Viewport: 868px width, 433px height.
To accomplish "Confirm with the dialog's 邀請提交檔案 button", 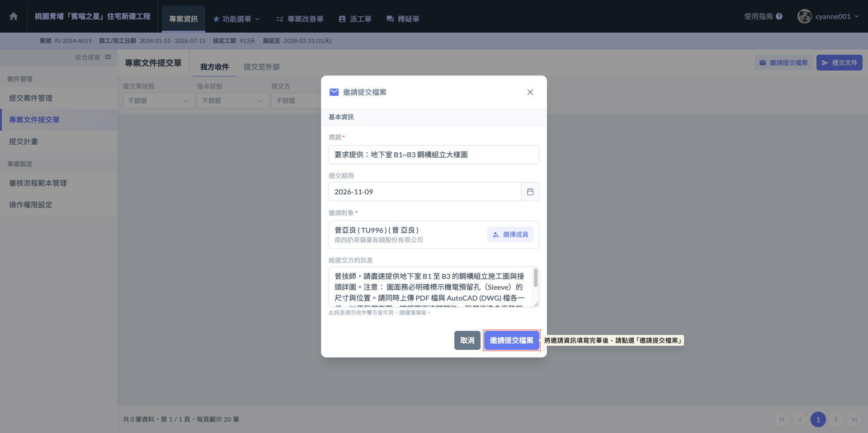I will (x=512, y=340).
